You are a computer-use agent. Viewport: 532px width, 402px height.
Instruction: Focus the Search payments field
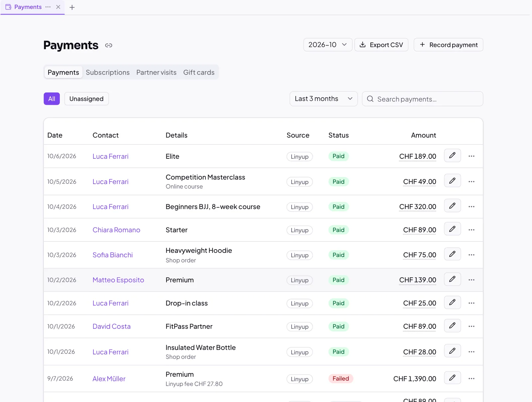[422, 99]
